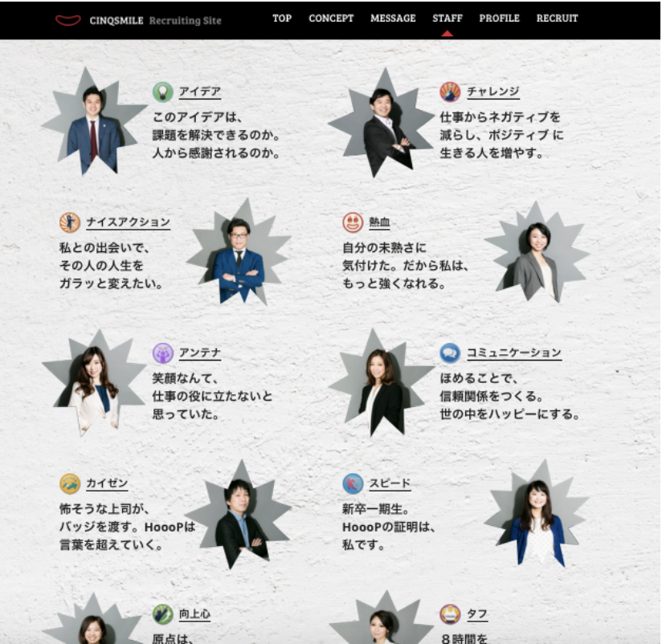Click the blue スピード runner badge icon
Image resolution: width=662 pixels, height=644 pixels.
(x=353, y=483)
